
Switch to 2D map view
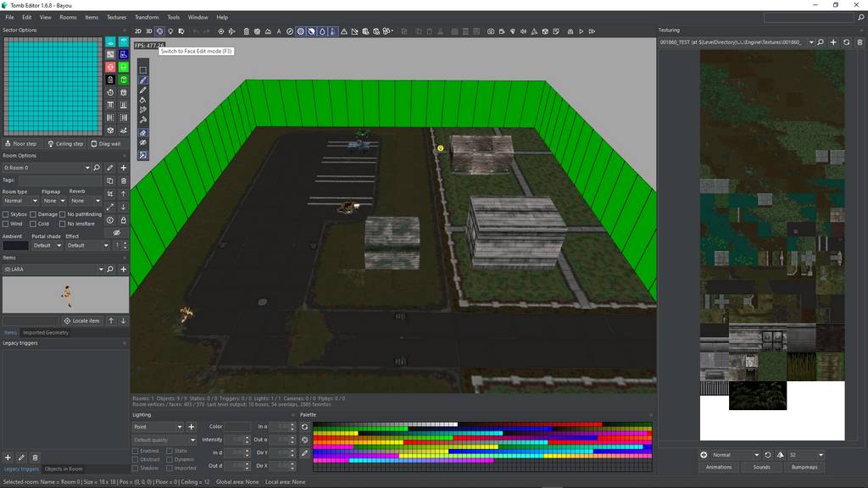coord(137,31)
